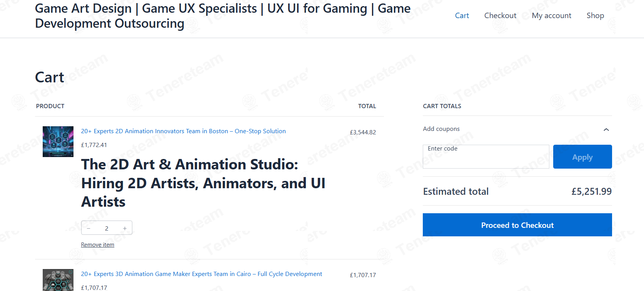Image resolution: width=644 pixels, height=291 pixels.
Task: Click the quantity field showing 2
Action: tap(107, 228)
